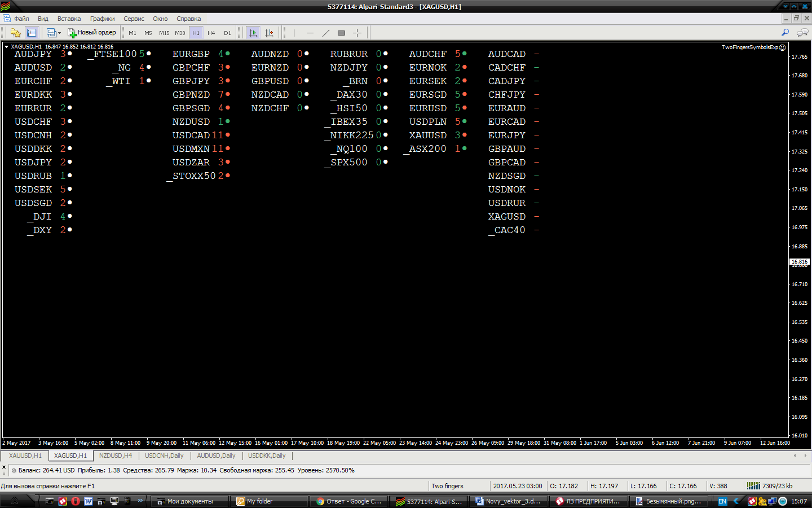Open the Окно menu
The height and width of the screenshot is (508, 812).
[160, 19]
